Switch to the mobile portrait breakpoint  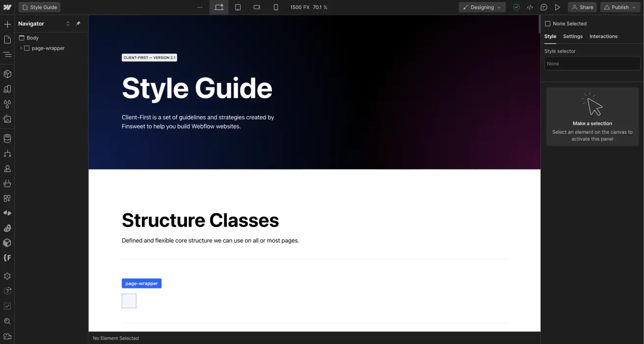(x=276, y=7)
